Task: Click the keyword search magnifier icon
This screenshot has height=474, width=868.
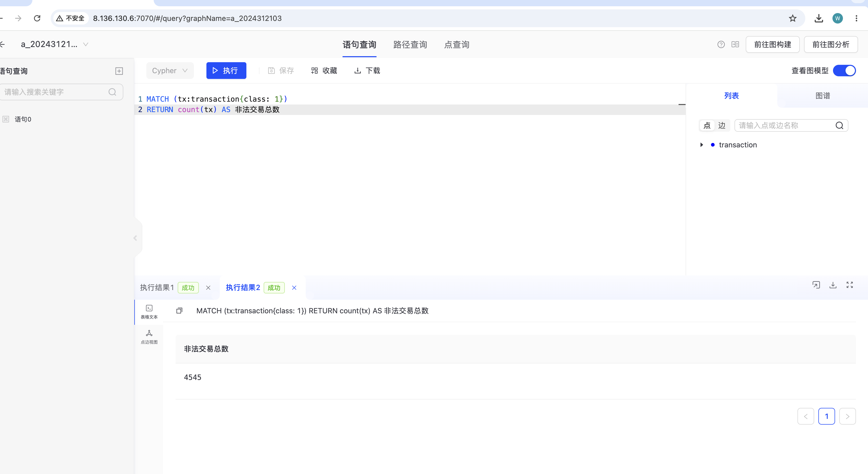Action: [112, 92]
